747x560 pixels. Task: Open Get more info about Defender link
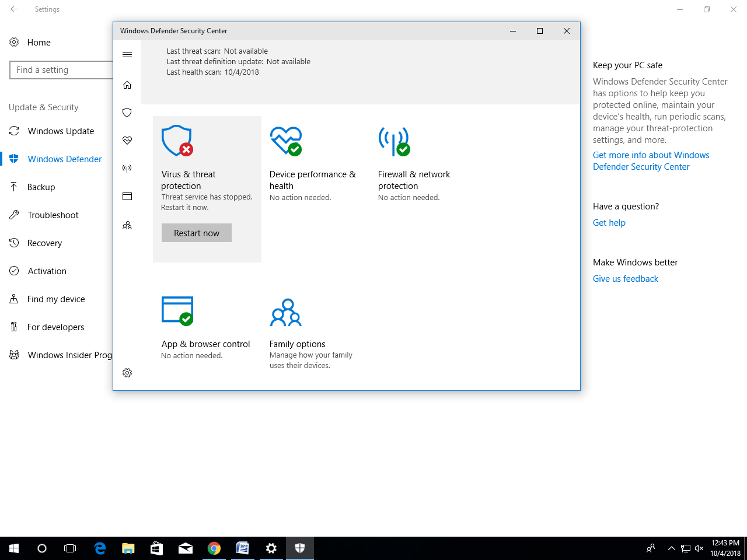(x=651, y=161)
